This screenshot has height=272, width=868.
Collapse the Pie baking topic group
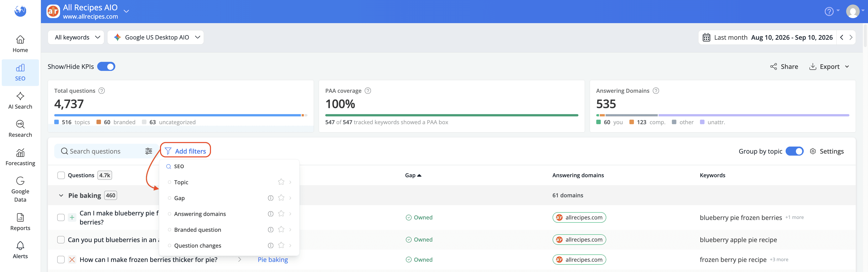click(61, 195)
